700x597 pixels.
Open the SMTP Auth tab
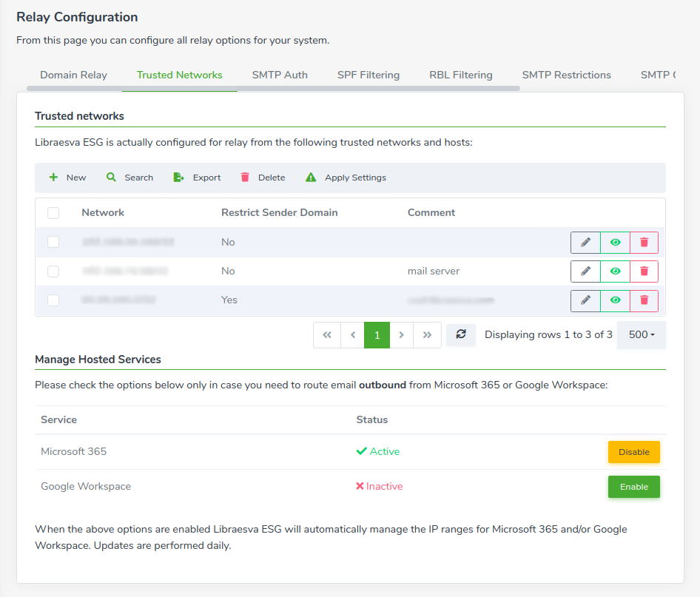[280, 75]
